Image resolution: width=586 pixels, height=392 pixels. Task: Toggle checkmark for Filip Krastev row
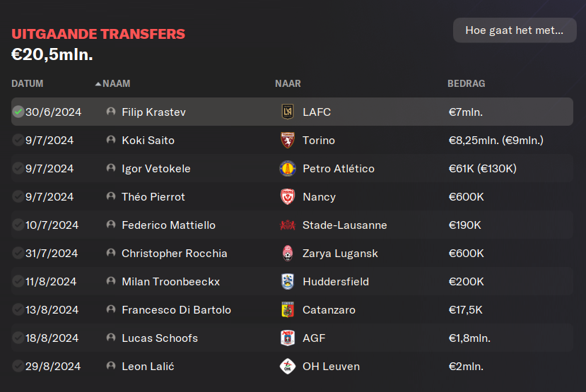18,112
